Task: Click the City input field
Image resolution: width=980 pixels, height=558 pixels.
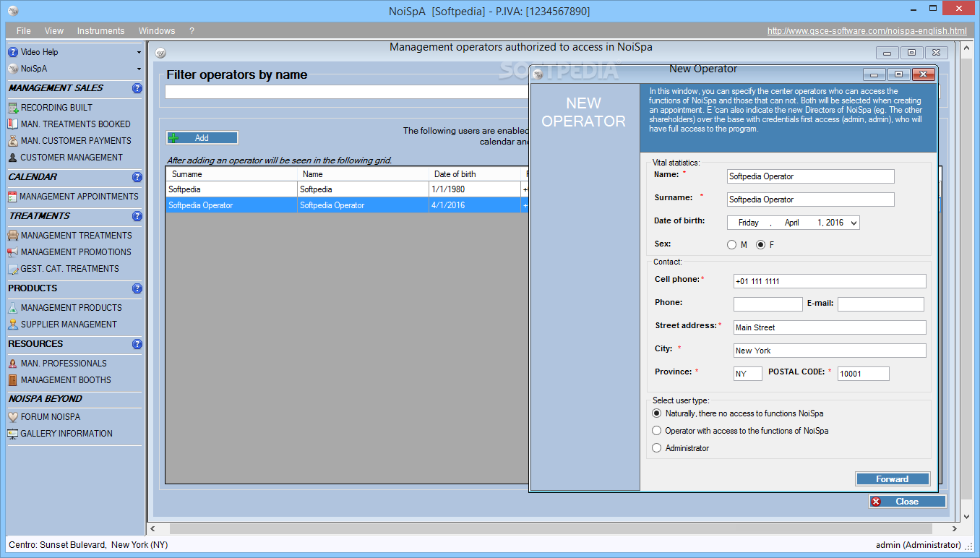Action: pyautogui.click(x=830, y=351)
